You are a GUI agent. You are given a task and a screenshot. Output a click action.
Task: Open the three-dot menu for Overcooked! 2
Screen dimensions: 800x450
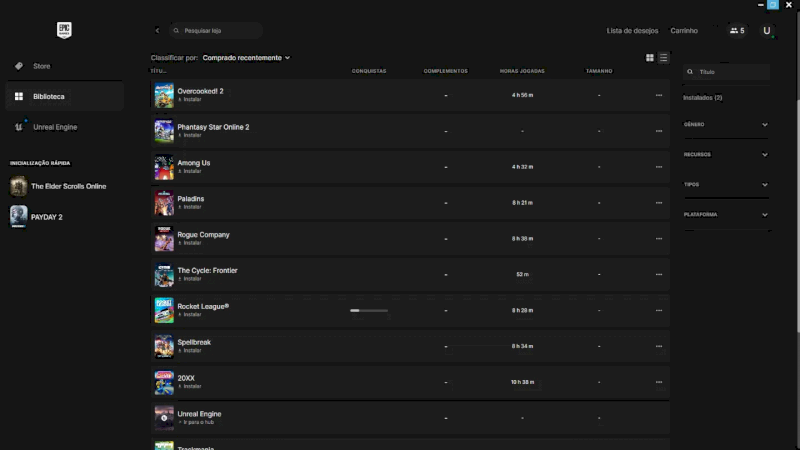coord(658,95)
